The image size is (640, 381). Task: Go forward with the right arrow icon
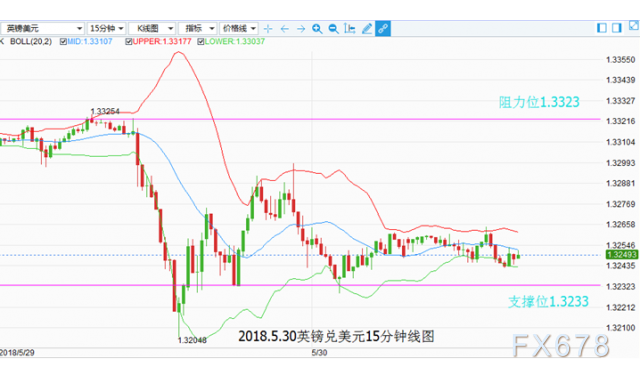pos(301,29)
